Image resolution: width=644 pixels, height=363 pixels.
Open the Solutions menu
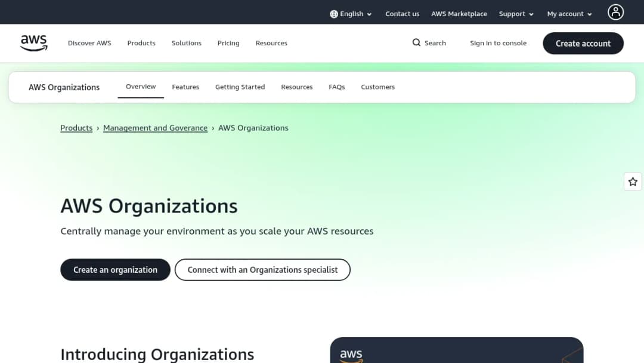tap(187, 43)
